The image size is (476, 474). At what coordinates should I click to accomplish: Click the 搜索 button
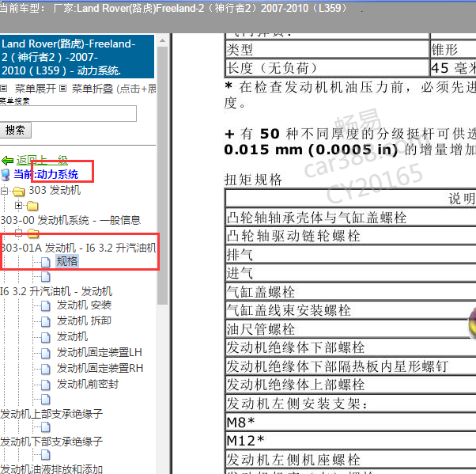(15, 130)
